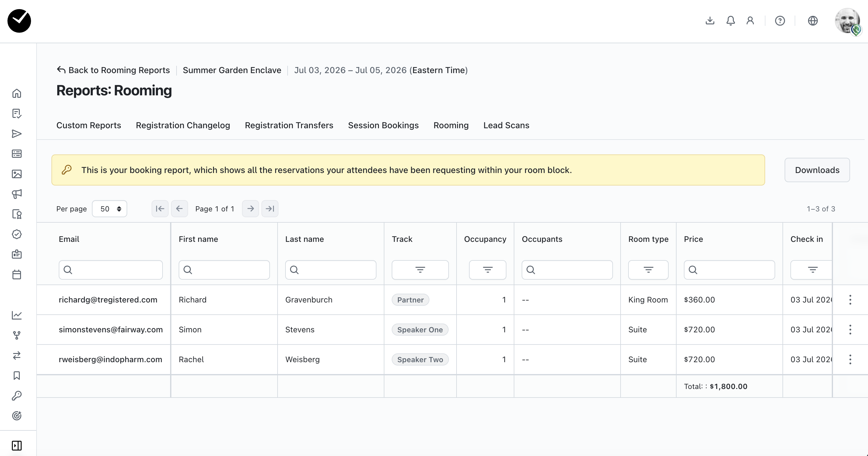The height and width of the screenshot is (456, 868).
Task: Open the megaphone announcements sidebar icon
Action: click(16, 194)
